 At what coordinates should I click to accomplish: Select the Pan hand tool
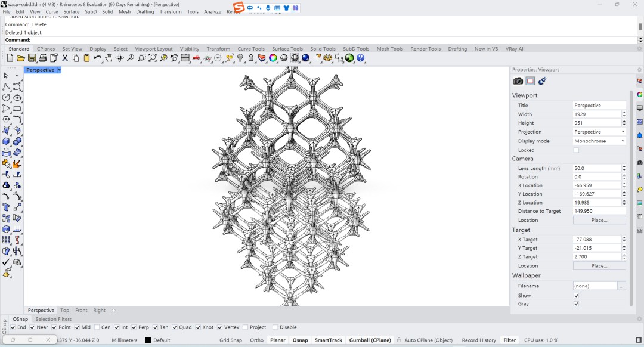coord(109,58)
